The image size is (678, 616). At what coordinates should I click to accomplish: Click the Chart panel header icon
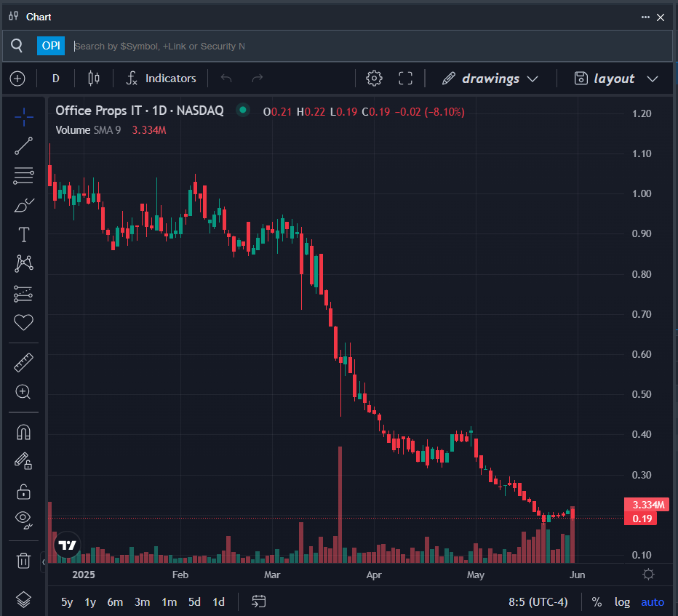[x=14, y=17]
